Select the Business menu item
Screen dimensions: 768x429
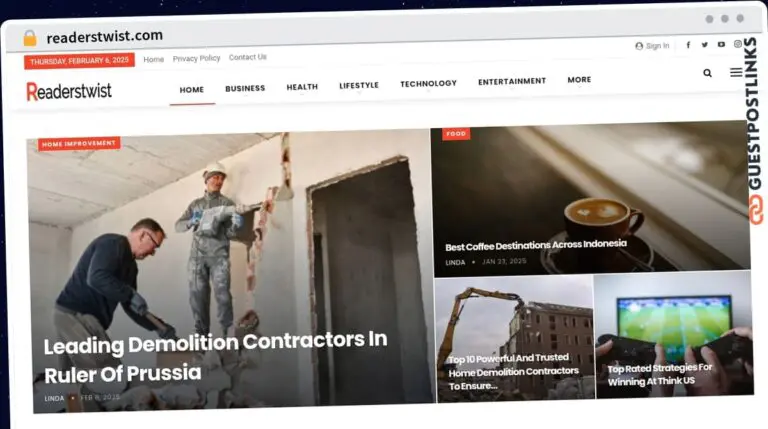tap(245, 88)
